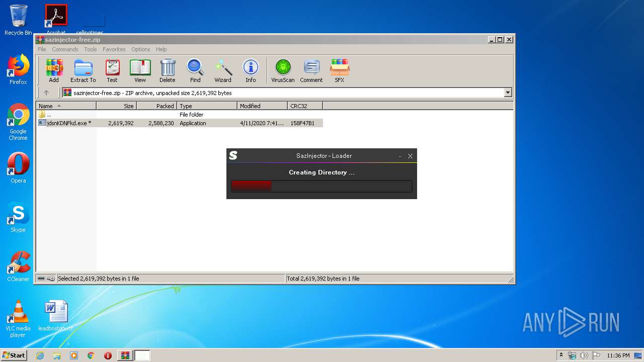Viewport: 644px width, 362px height.
Task: Sort by the CRC32 column header
Action: click(305, 106)
